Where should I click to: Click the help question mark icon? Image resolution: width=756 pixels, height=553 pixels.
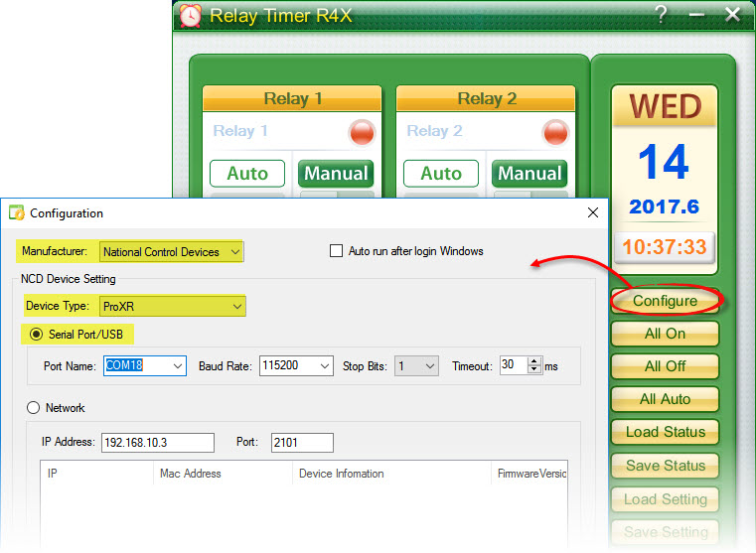point(661,15)
